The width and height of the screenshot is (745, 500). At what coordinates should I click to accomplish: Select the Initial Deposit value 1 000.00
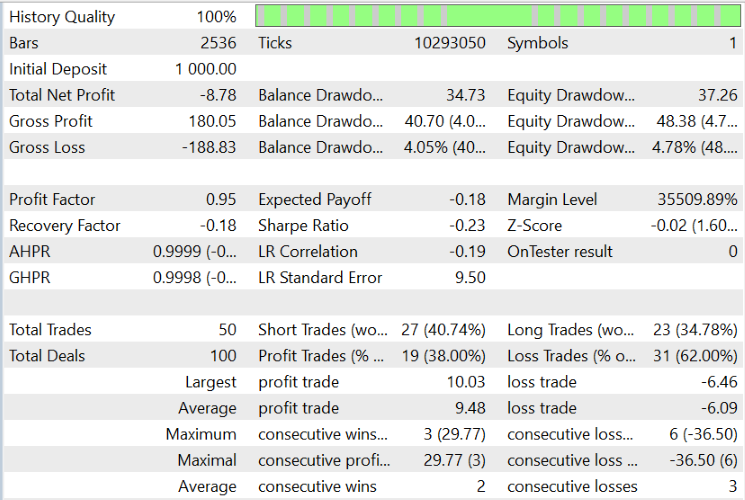206,69
